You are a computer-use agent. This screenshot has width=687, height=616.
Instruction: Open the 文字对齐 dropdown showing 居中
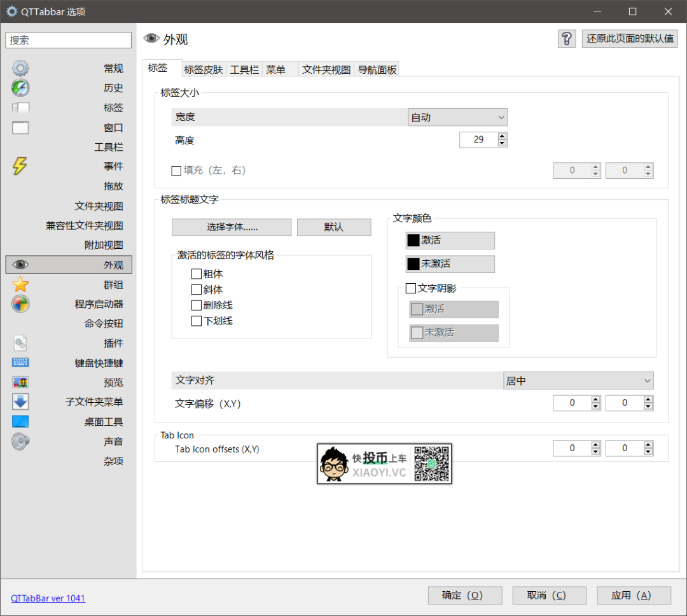point(578,381)
